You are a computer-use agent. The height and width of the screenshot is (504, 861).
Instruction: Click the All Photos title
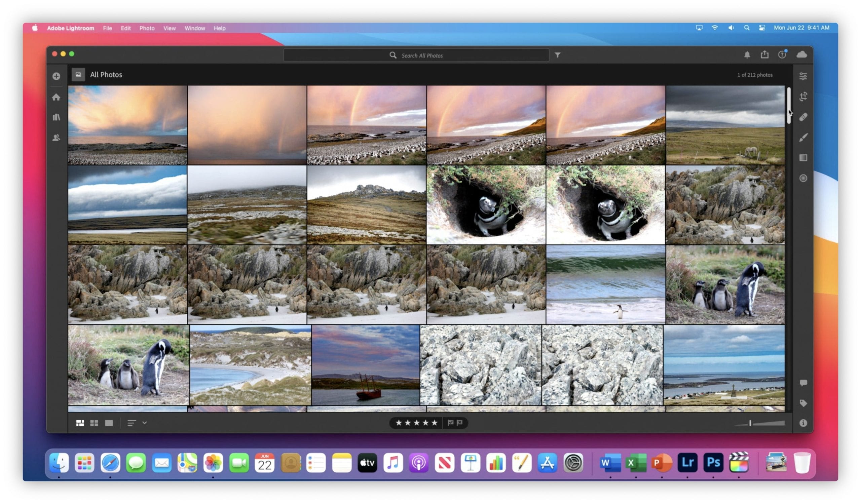[106, 75]
